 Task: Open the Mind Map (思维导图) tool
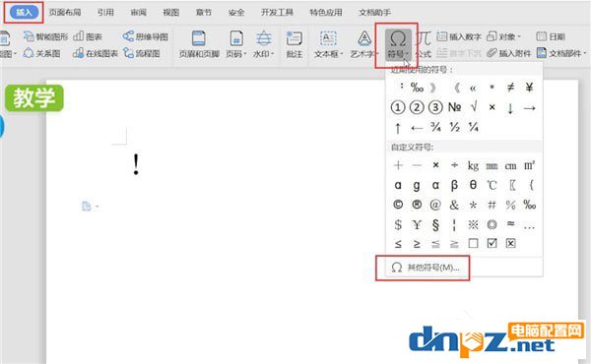[145, 36]
